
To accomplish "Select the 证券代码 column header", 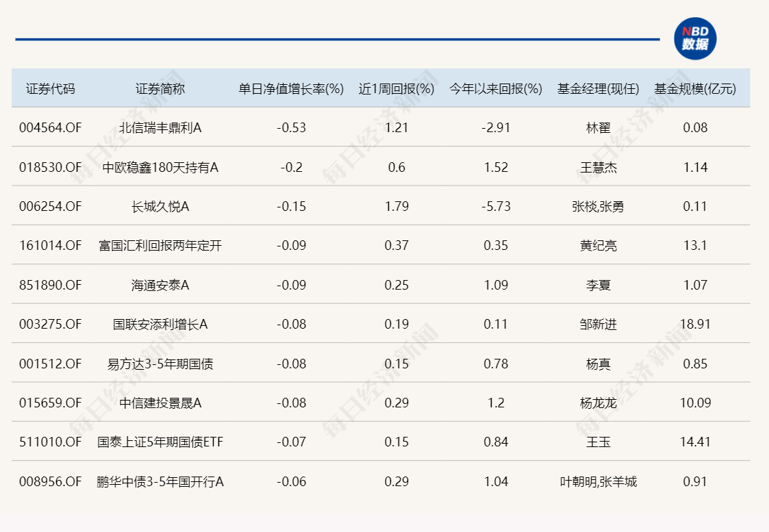I will click(x=51, y=89).
